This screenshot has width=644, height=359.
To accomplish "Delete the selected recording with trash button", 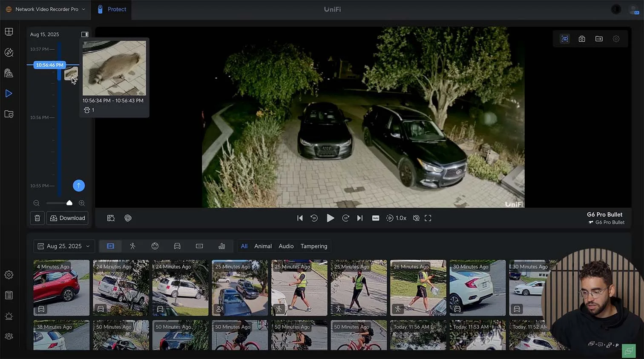I will (x=37, y=218).
